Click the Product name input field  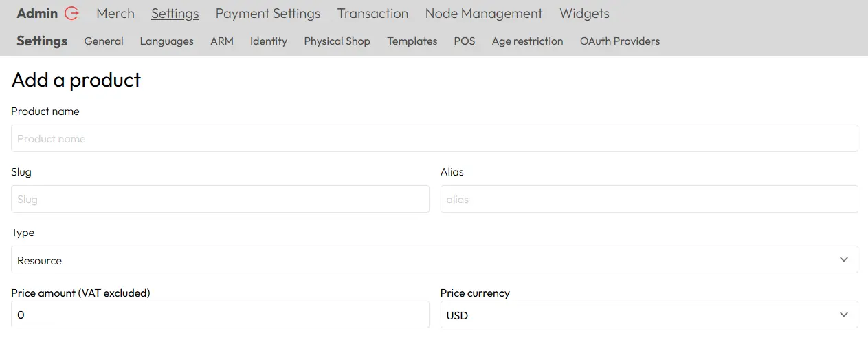(x=434, y=138)
